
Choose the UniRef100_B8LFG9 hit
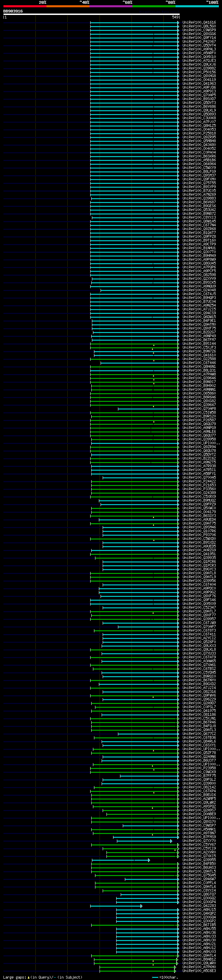point(199,172)
